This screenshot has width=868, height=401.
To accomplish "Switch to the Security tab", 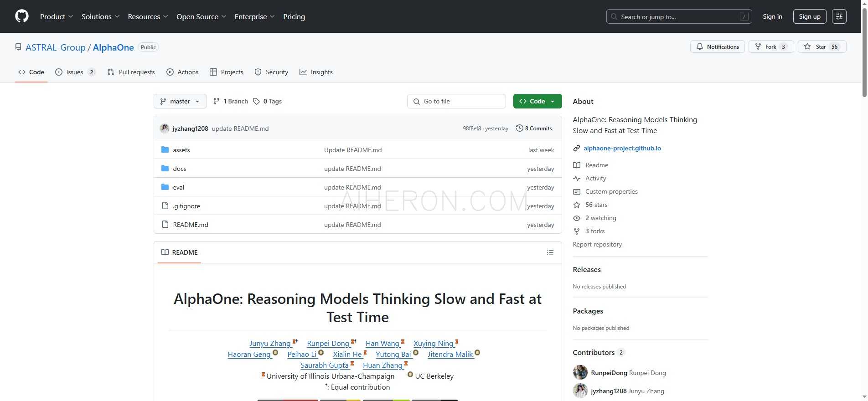I will [x=271, y=72].
